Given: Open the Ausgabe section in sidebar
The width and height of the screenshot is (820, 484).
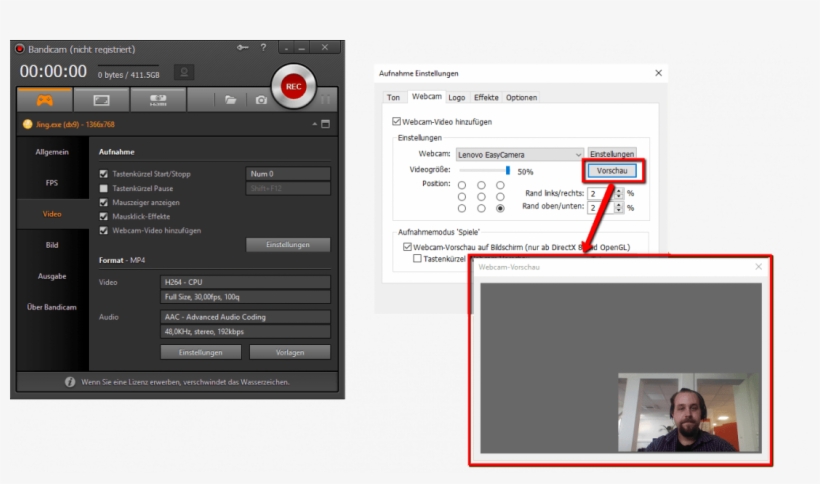Looking at the screenshot, I should pos(52,276).
